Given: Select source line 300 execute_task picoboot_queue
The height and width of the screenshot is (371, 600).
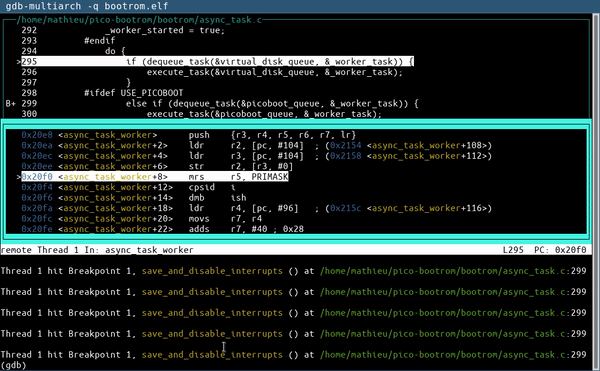Looking at the screenshot, I should point(202,114).
